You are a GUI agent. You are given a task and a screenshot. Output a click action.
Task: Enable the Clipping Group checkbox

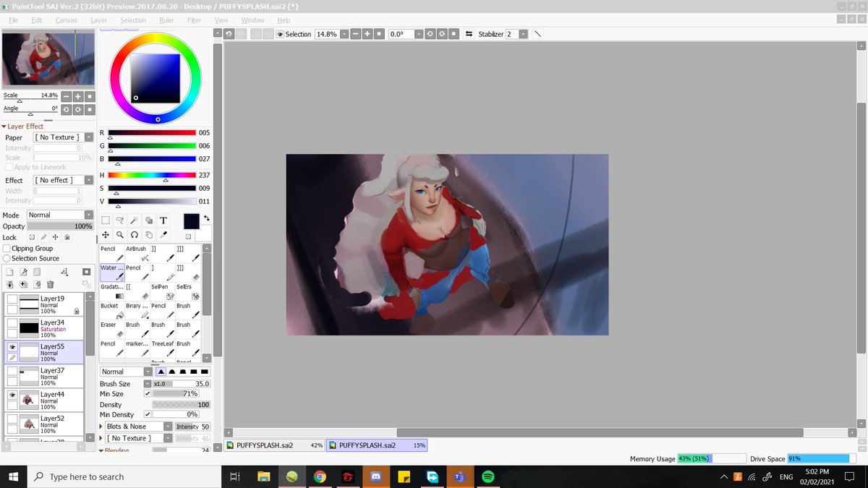7,248
